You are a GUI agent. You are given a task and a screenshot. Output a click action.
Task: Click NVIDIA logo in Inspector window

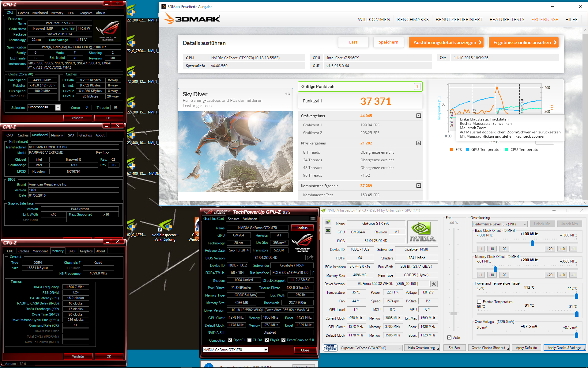(423, 232)
